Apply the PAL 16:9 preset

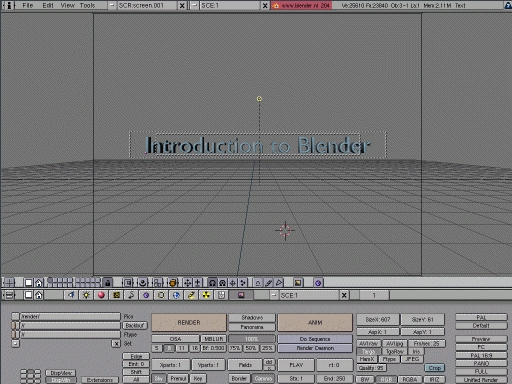click(481, 355)
